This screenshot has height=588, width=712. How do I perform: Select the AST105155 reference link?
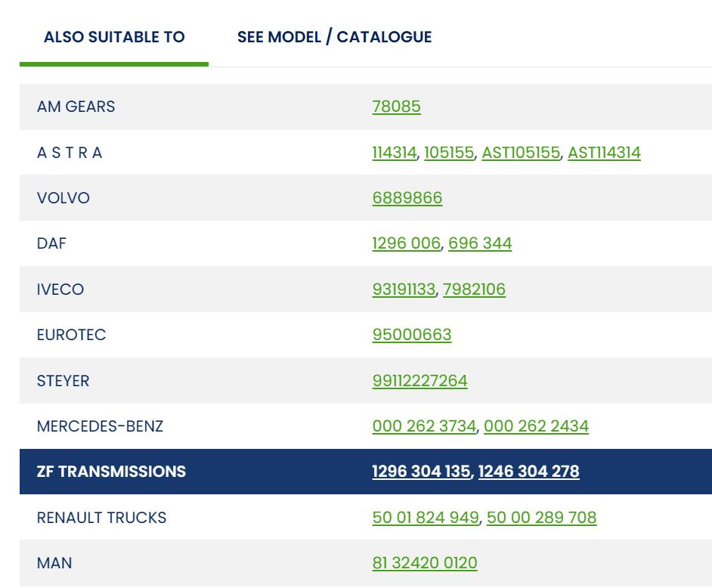coord(521,153)
